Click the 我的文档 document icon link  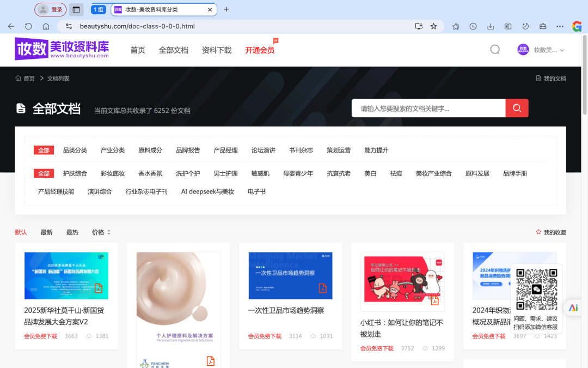pos(551,79)
